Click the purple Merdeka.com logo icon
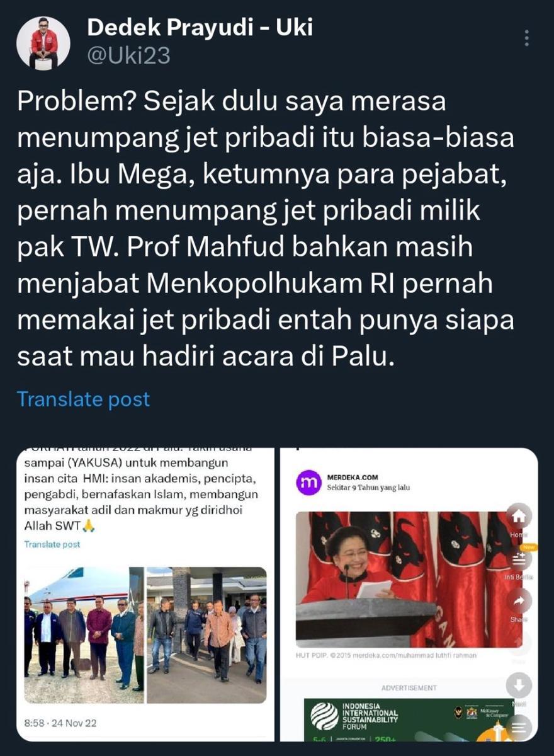Screen dimensions: 554x756 click(308, 483)
